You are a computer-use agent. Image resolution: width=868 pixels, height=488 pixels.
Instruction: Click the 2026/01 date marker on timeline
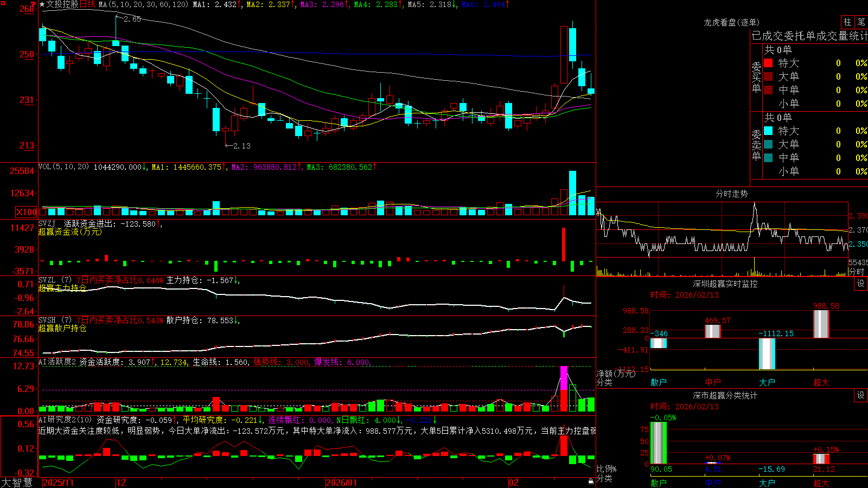coord(341,483)
